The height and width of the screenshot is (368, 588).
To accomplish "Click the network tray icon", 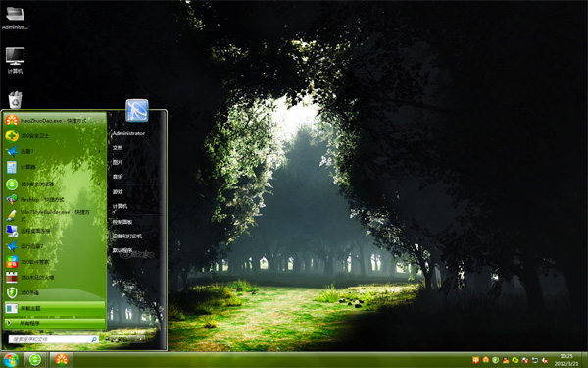I will click(x=535, y=360).
